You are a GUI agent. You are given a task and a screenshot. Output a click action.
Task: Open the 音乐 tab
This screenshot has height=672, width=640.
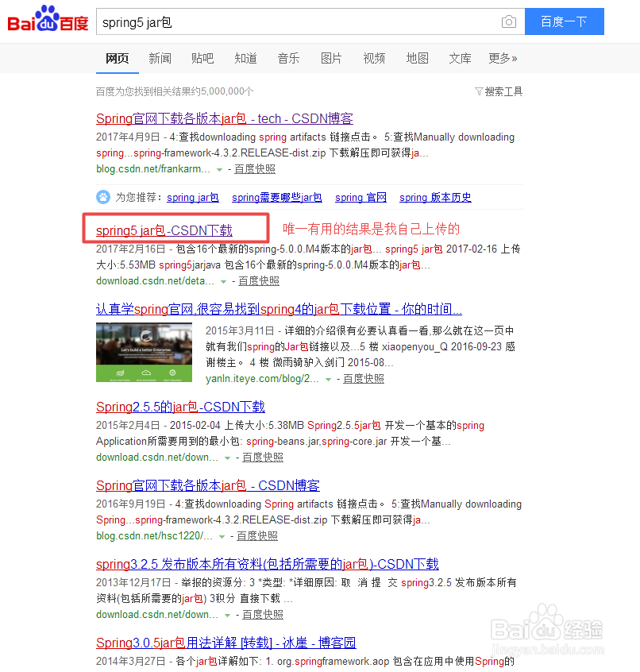click(288, 58)
